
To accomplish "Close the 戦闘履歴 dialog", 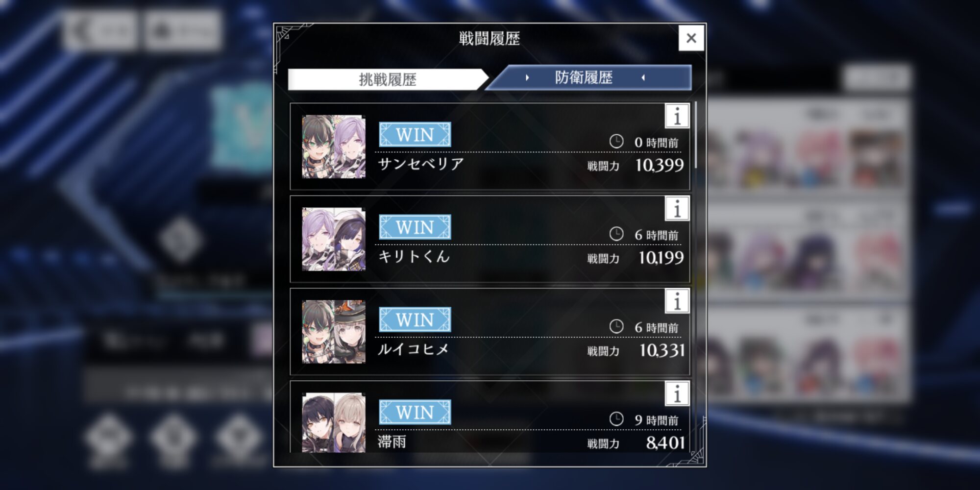I will point(691,38).
